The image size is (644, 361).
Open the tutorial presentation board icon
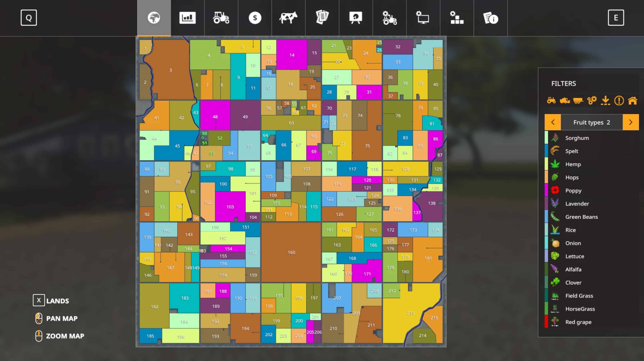[x=356, y=18]
